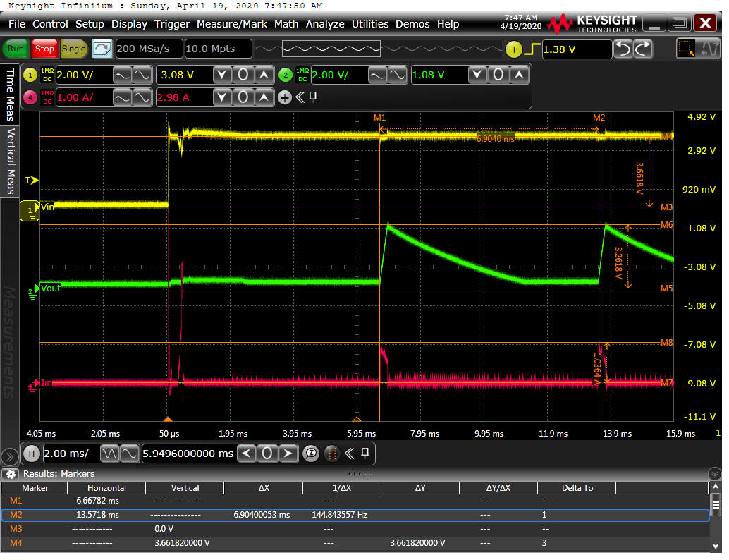729x560 pixels.
Task: Move channel 2 offset up arrow
Action: [520, 75]
